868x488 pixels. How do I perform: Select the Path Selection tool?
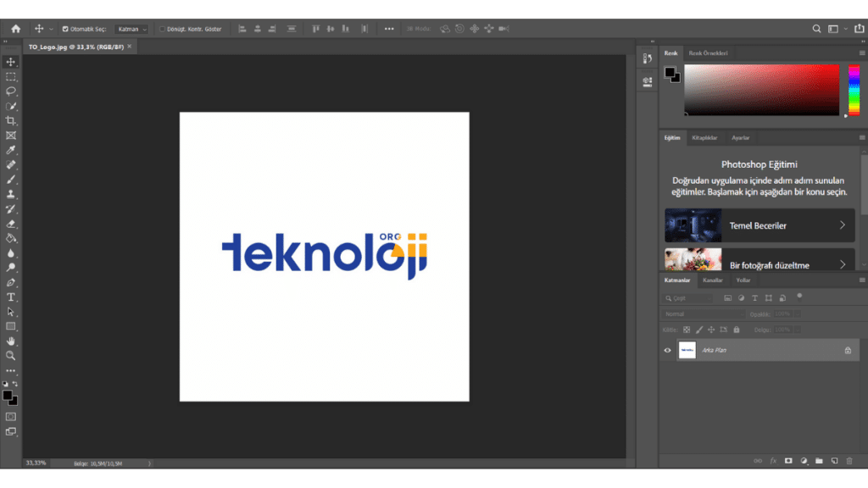click(10, 312)
